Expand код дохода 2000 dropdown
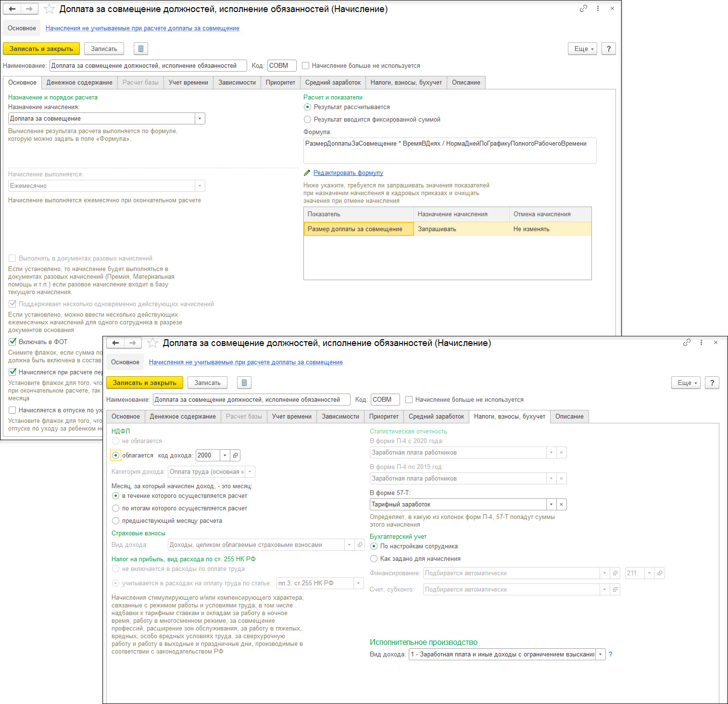Viewport: 728px width, 704px height. [225, 455]
